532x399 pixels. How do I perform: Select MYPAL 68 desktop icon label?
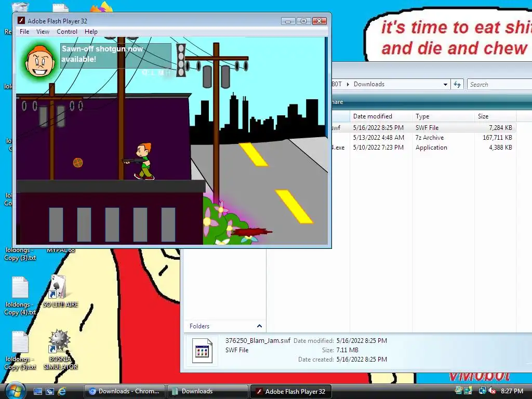coord(60,250)
